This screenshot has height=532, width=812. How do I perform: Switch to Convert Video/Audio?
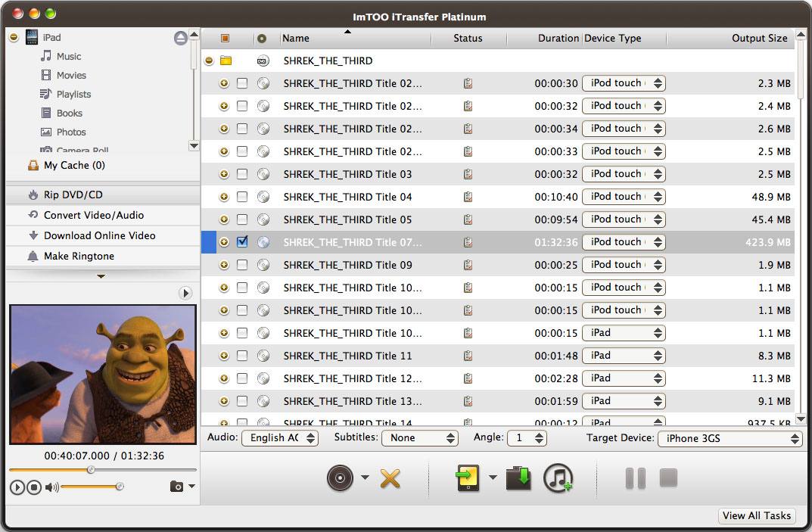pyautogui.click(x=103, y=215)
